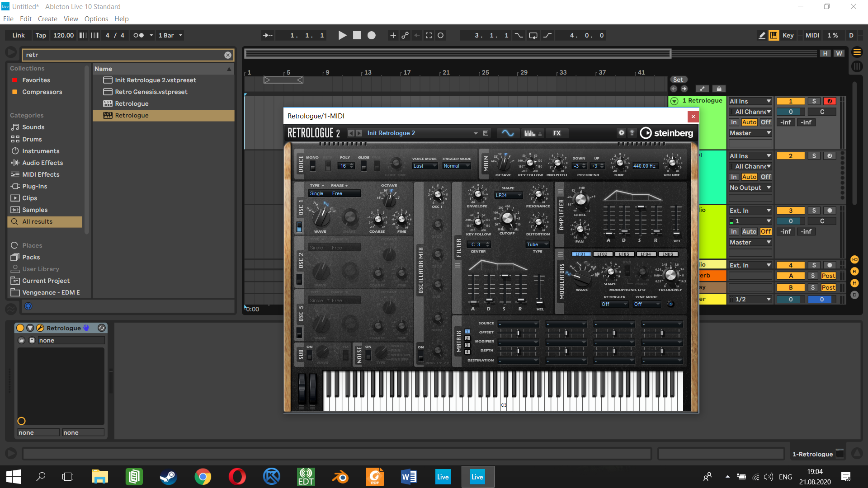Screen dimensions: 868x488
Task: Open the Retrologue FX page
Action: click(557, 133)
